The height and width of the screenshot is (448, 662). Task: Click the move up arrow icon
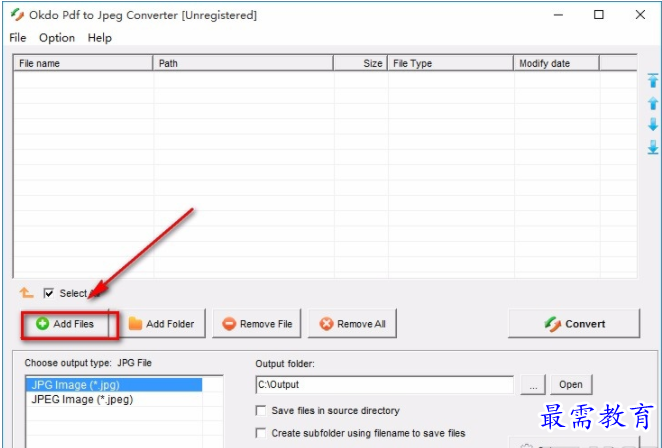point(653,103)
